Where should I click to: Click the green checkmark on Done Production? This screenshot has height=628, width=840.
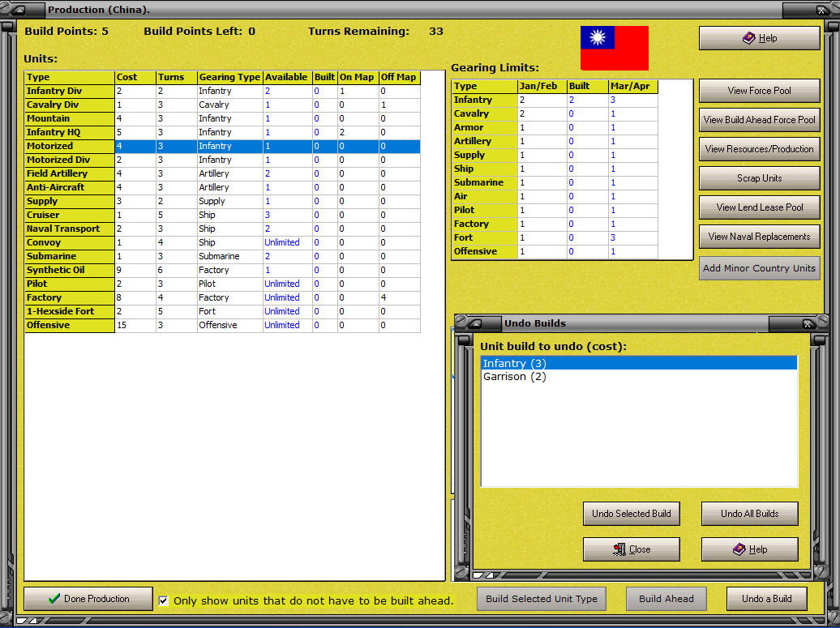pyautogui.click(x=54, y=599)
